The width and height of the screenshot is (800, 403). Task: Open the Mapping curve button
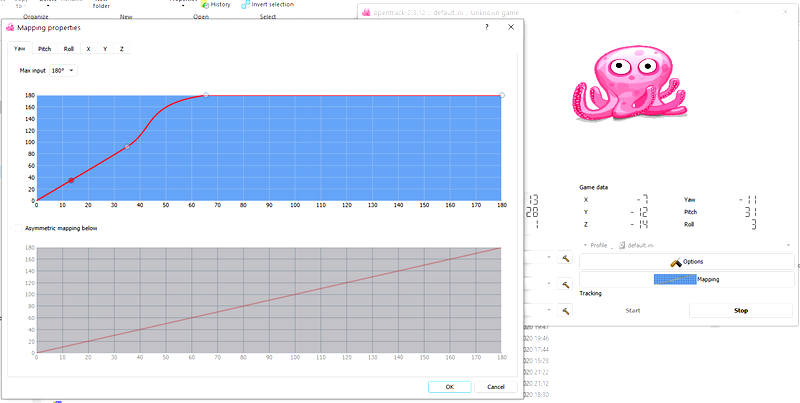point(686,280)
